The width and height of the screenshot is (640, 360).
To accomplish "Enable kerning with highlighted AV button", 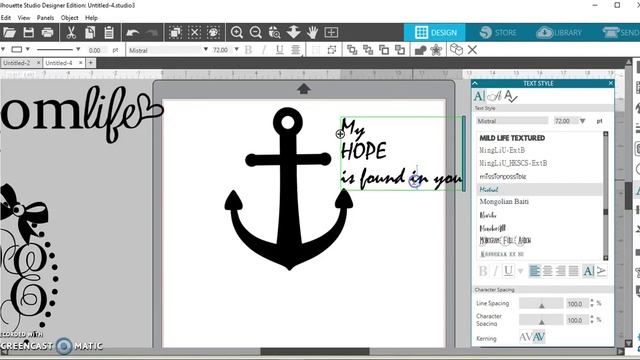I will pos(539,337).
